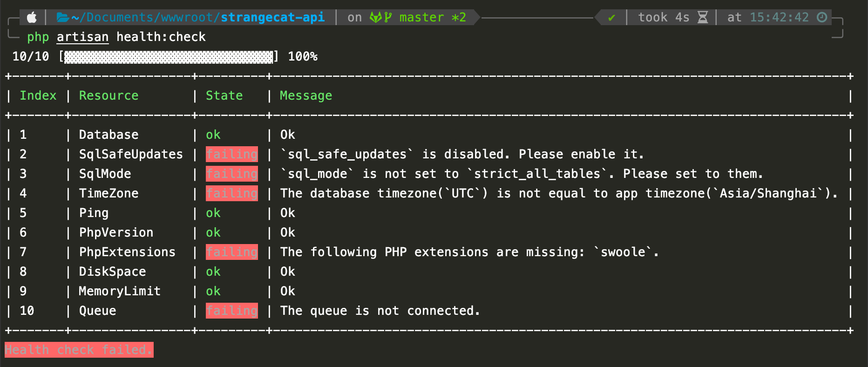The image size is (868, 367).
Task: Click the green checkmark status icon
Action: (x=611, y=18)
